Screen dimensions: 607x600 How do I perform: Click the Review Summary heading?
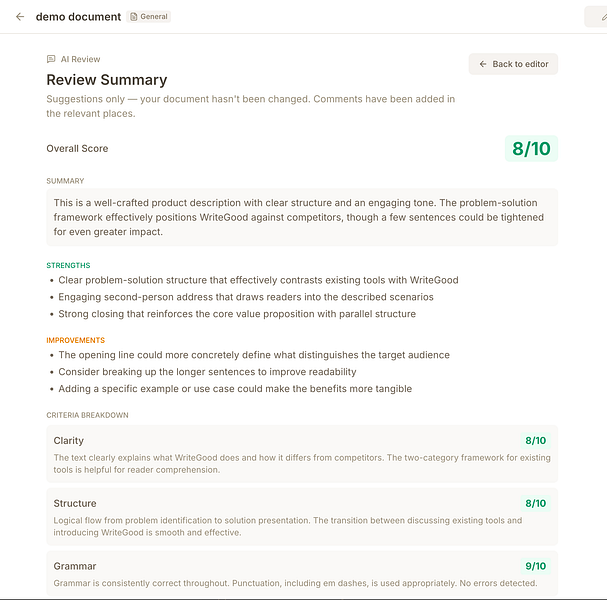(107, 80)
